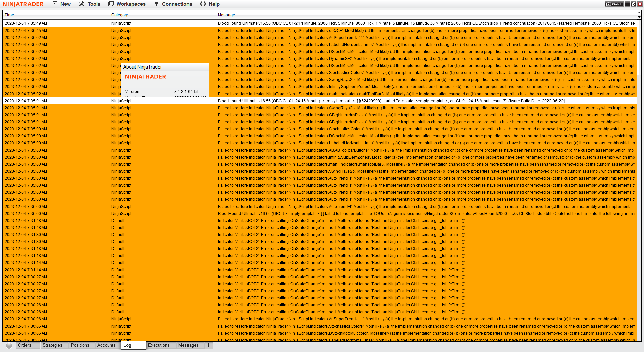Select LabeledHorizontalLines message at 7:35:00 AM
This screenshot has width=644, height=352.
coord(426,143)
